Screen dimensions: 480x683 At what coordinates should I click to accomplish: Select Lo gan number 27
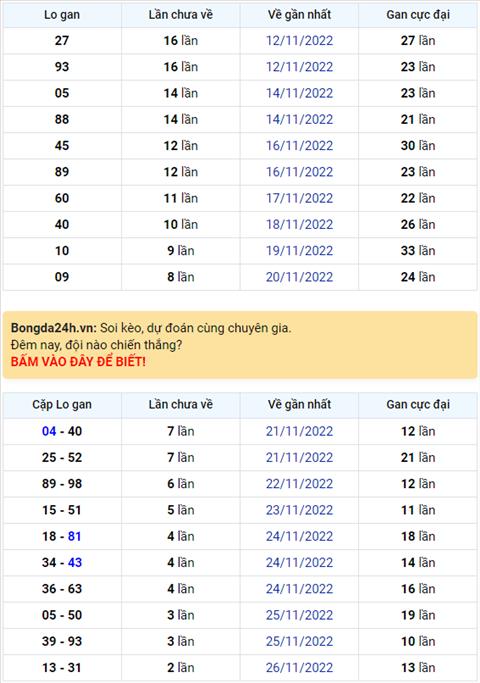(62, 41)
